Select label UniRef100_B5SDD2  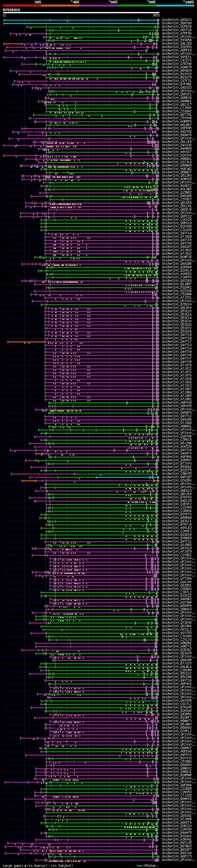177,467
